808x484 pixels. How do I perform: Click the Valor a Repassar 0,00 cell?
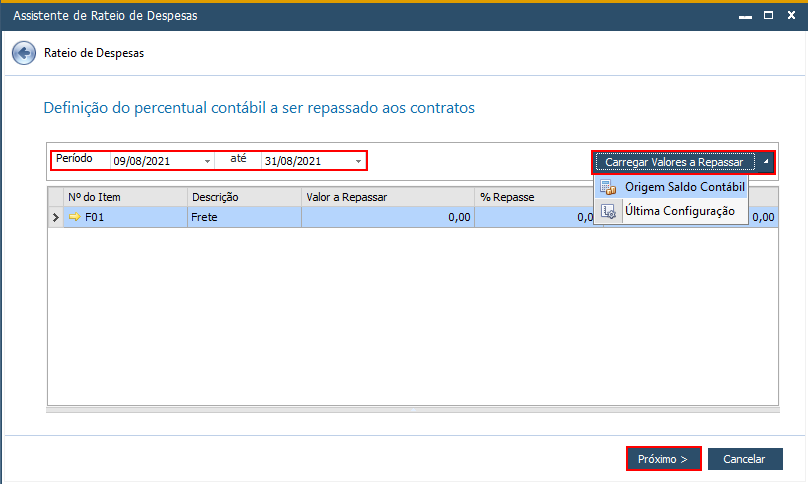[x=388, y=217]
